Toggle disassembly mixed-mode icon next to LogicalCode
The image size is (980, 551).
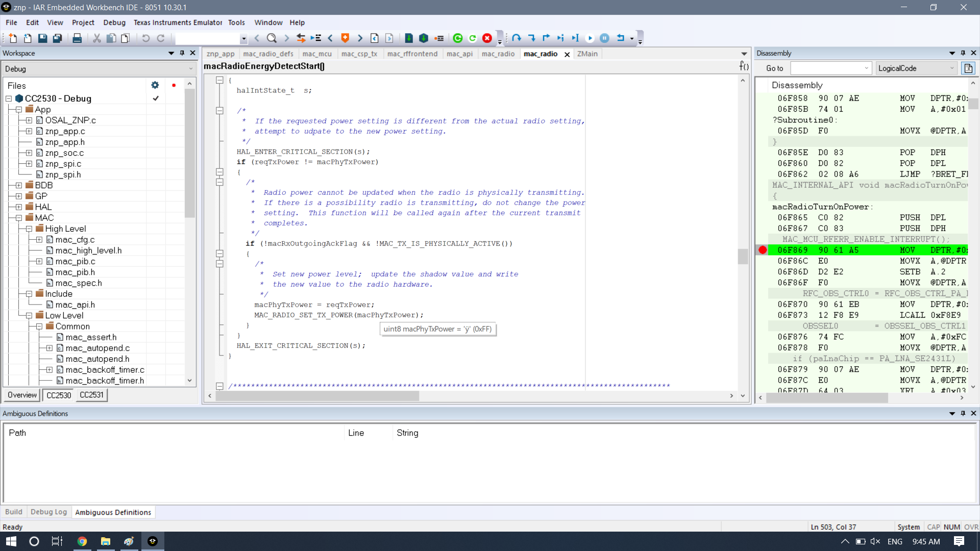(x=968, y=68)
